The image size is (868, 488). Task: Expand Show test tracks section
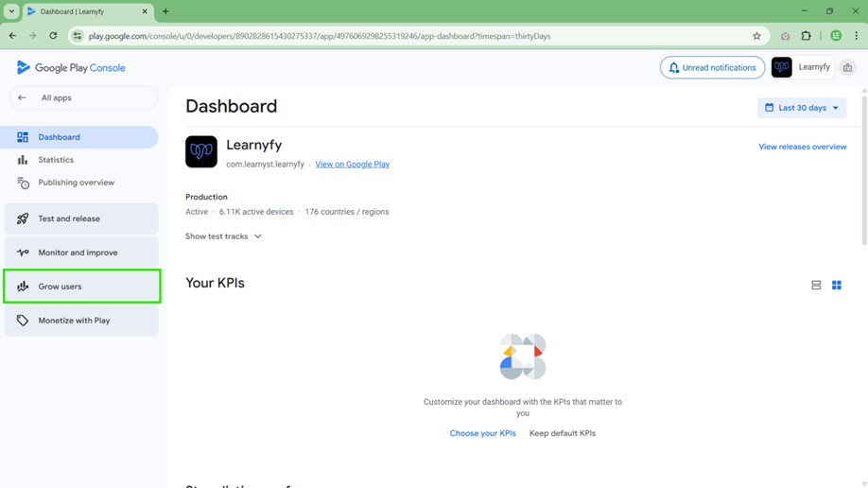point(223,236)
